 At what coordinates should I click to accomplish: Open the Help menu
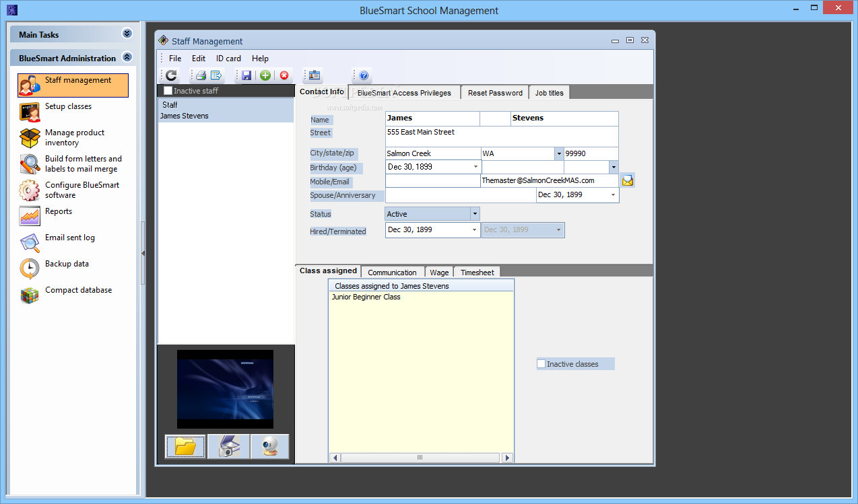(260, 59)
